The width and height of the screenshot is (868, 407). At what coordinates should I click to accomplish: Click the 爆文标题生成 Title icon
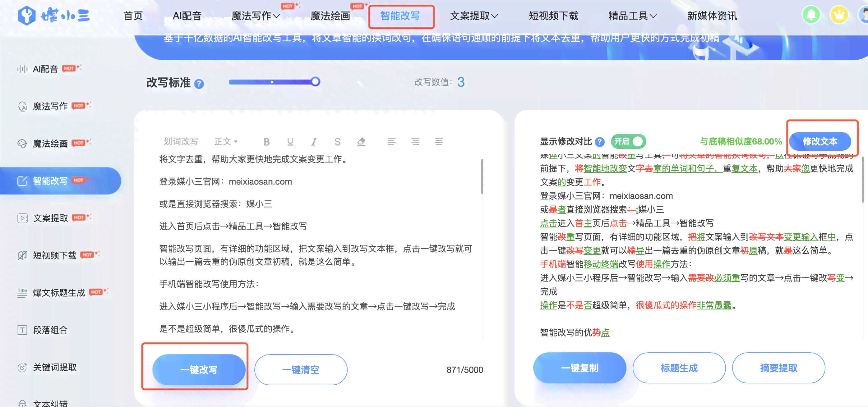[22, 293]
